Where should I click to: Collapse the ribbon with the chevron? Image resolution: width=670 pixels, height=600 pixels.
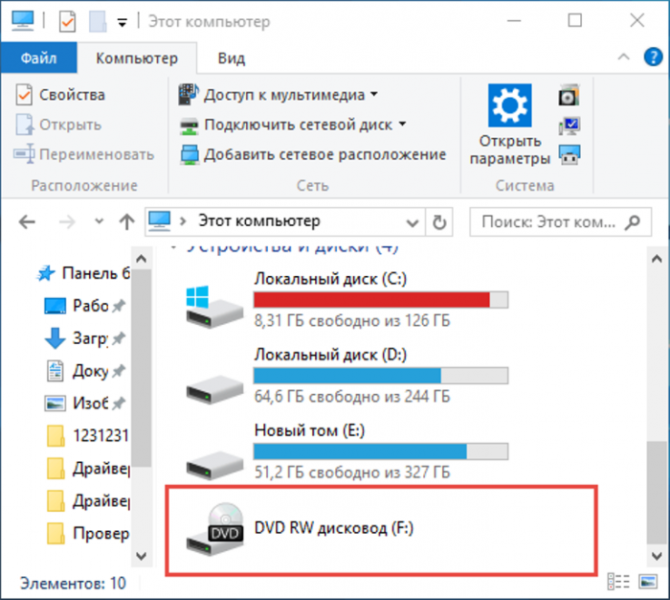[x=623, y=57]
